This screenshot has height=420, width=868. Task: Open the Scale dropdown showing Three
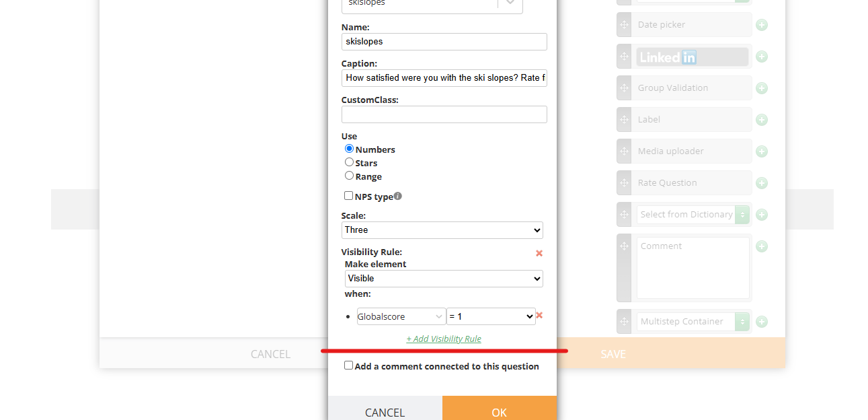(x=442, y=230)
